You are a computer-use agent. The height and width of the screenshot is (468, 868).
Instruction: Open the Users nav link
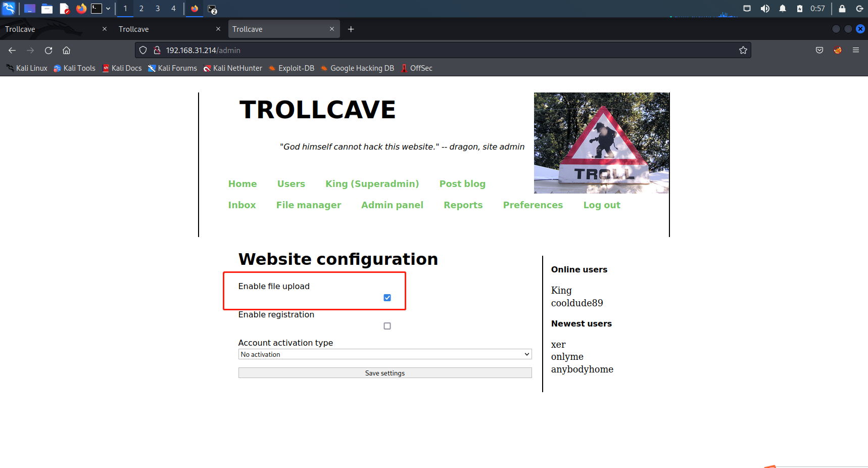(x=291, y=184)
